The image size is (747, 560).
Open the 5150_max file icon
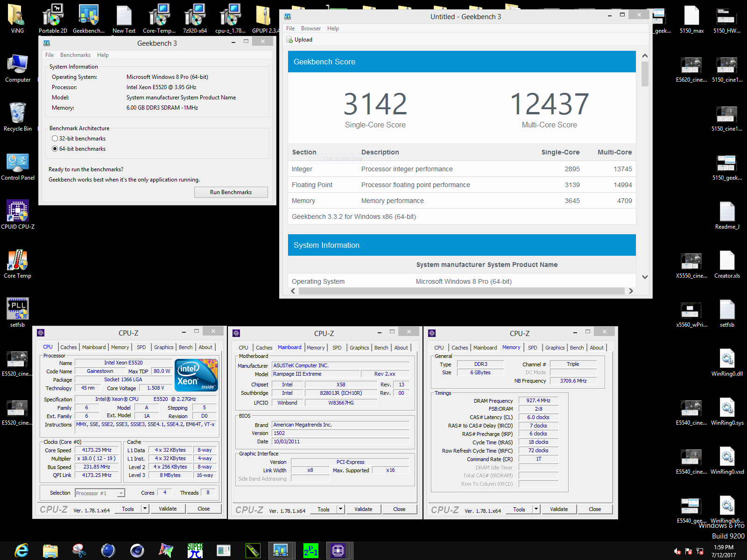click(691, 19)
